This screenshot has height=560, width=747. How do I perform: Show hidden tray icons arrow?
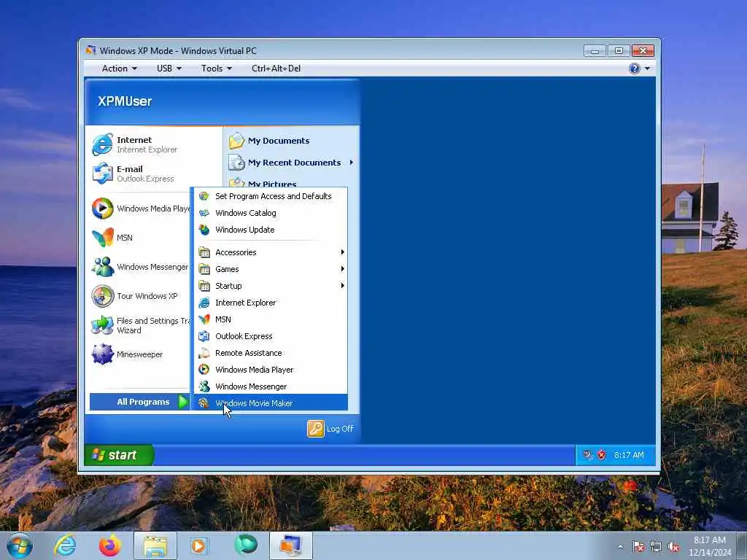pos(620,546)
